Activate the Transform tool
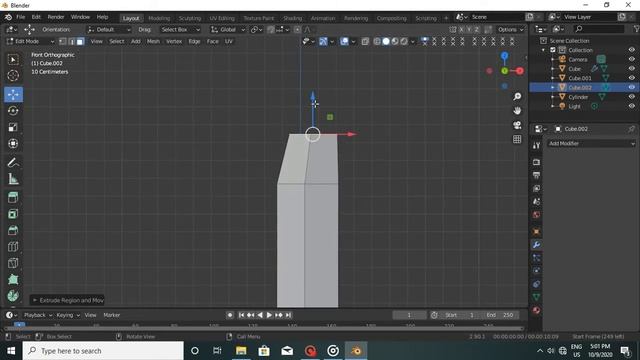The height and width of the screenshot is (360, 640). (13, 143)
